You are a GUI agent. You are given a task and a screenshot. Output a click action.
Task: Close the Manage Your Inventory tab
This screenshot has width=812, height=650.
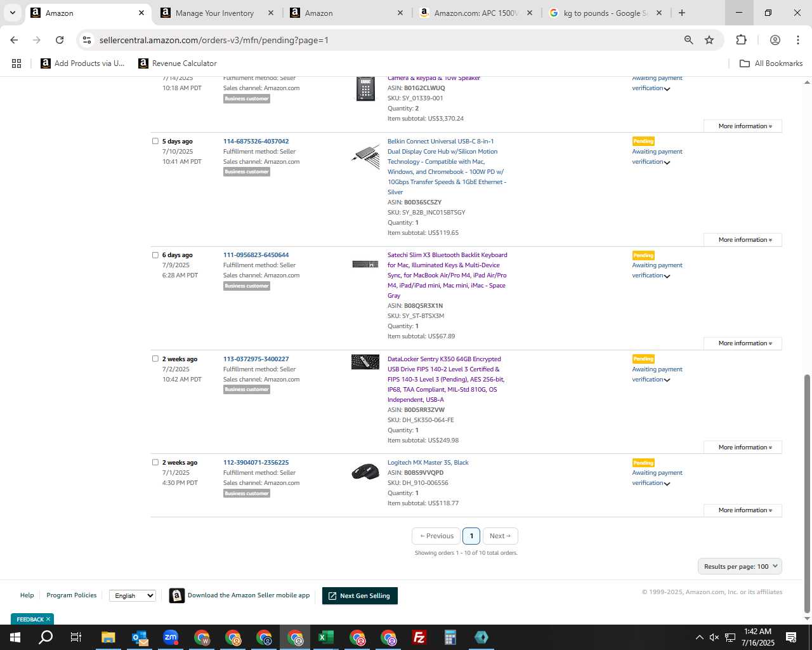270,13
